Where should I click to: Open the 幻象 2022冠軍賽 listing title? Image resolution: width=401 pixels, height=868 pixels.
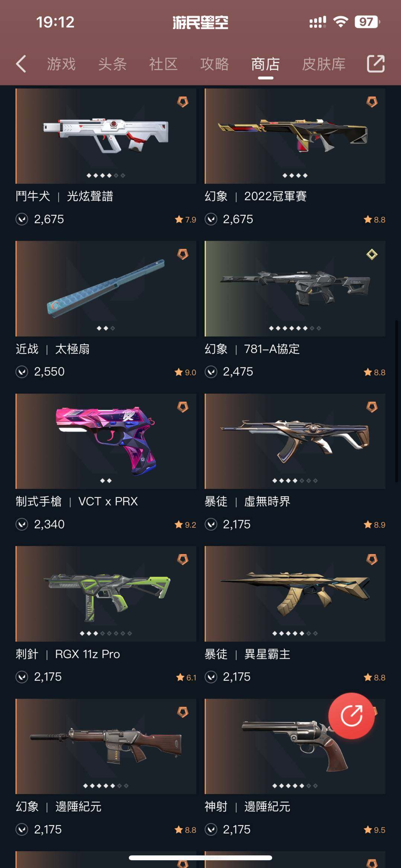(256, 196)
